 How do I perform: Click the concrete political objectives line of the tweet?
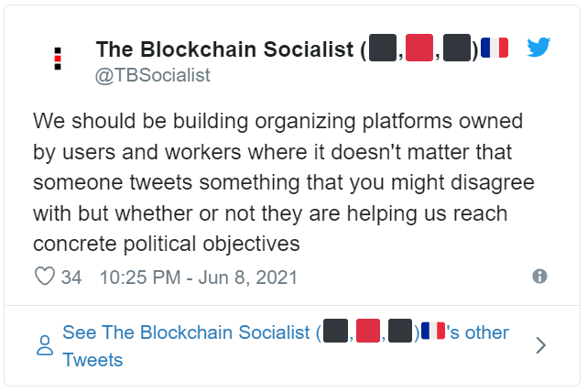tap(167, 245)
